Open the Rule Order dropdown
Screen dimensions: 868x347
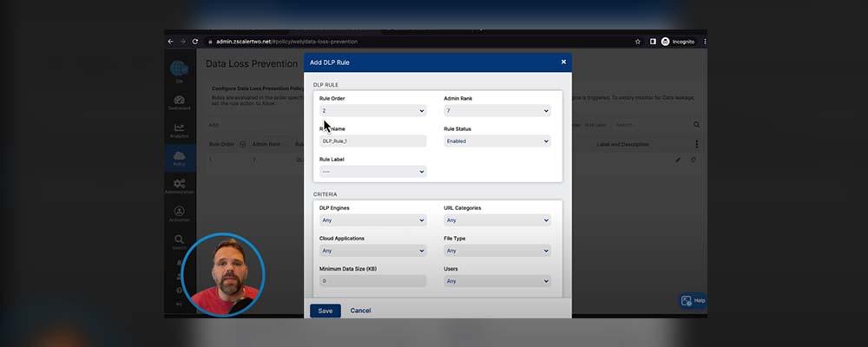(x=372, y=111)
